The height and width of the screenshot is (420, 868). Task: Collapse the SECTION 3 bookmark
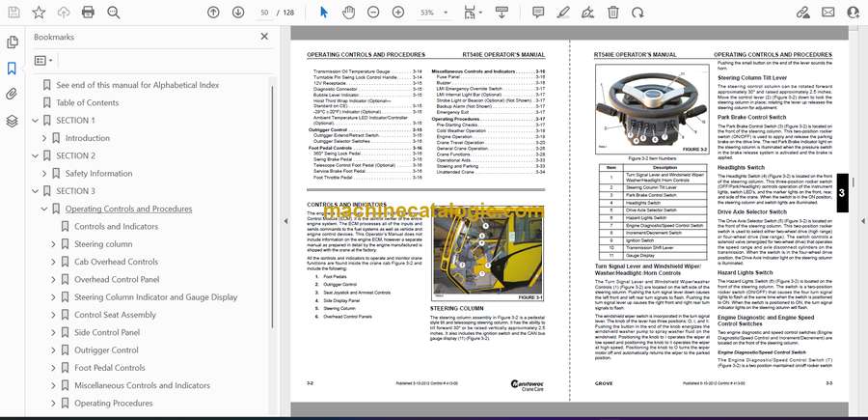[36, 191]
